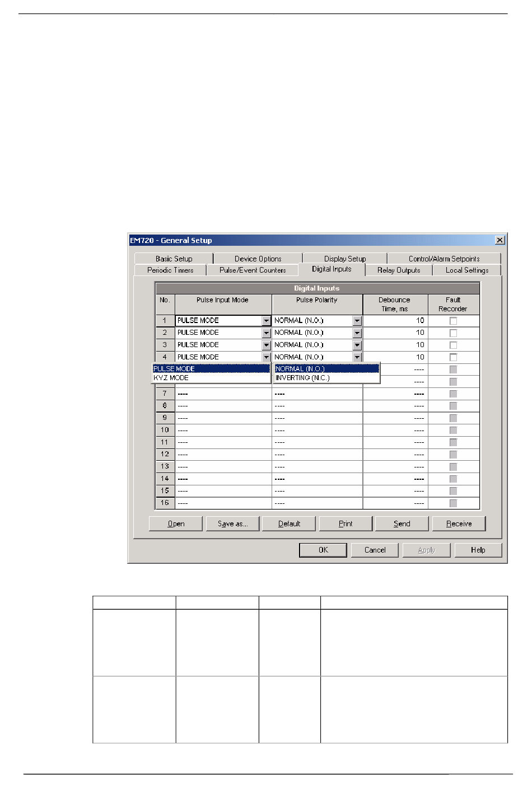This screenshot has height=795, width=532.
Task: Select row number 16 header cell
Action: pos(165,503)
